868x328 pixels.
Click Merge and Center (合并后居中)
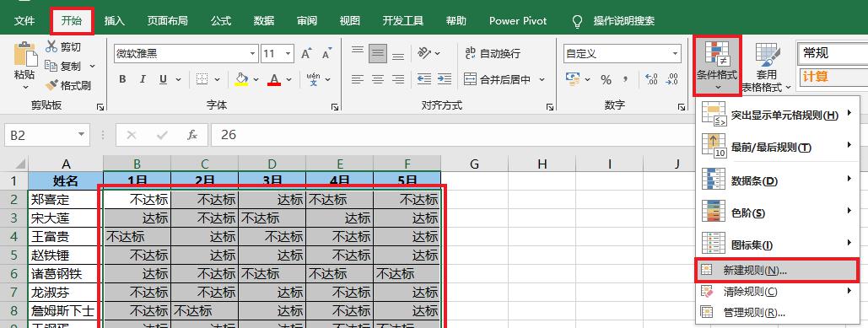click(498, 79)
